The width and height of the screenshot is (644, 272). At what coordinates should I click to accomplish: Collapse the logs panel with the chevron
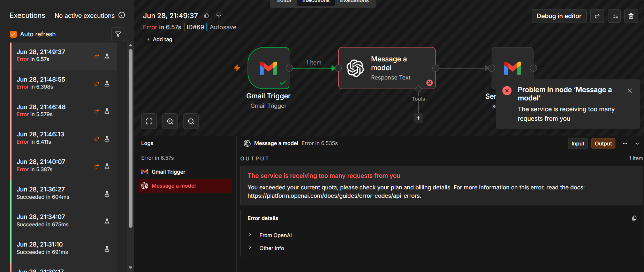pos(637,144)
